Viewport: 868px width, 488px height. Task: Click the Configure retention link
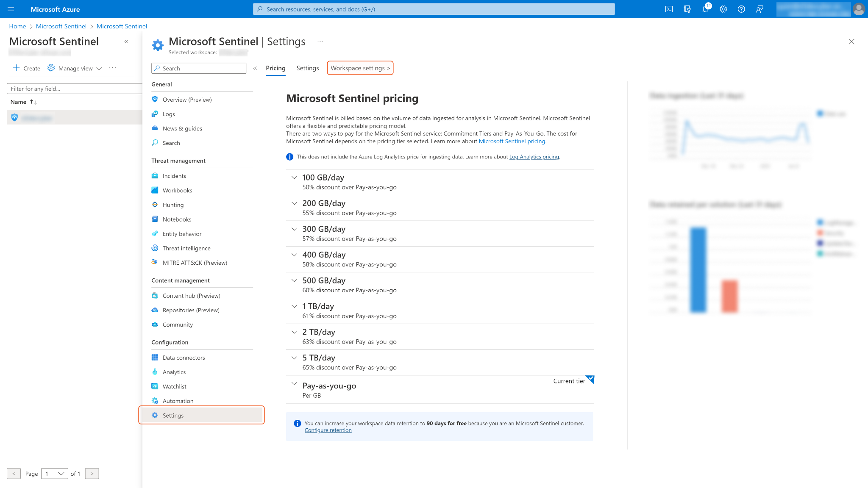pyautogui.click(x=328, y=430)
